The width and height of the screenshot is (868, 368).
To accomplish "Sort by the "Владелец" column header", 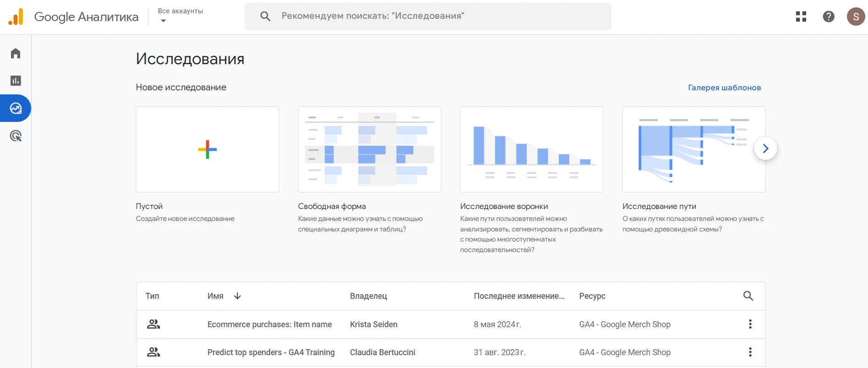I will coord(369,296).
